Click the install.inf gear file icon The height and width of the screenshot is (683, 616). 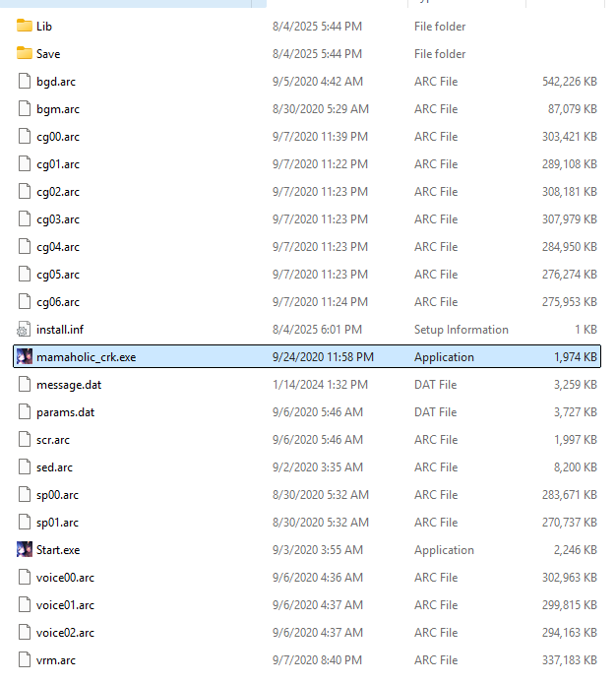[x=24, y=330]
